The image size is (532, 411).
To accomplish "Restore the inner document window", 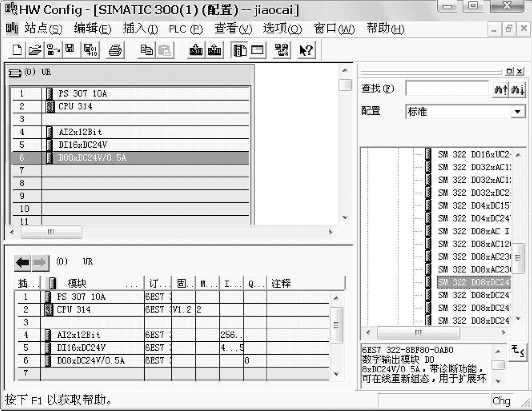I will (508, 29).
